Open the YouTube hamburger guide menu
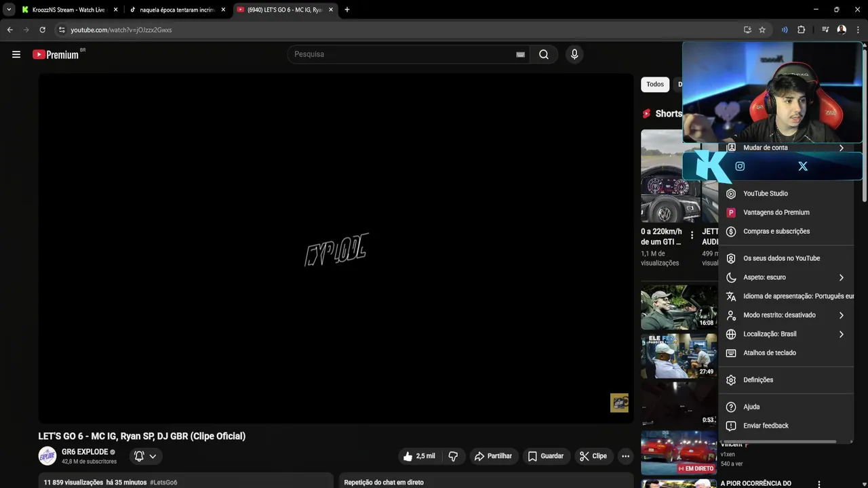The image size is (868, 488). [16, 54]
